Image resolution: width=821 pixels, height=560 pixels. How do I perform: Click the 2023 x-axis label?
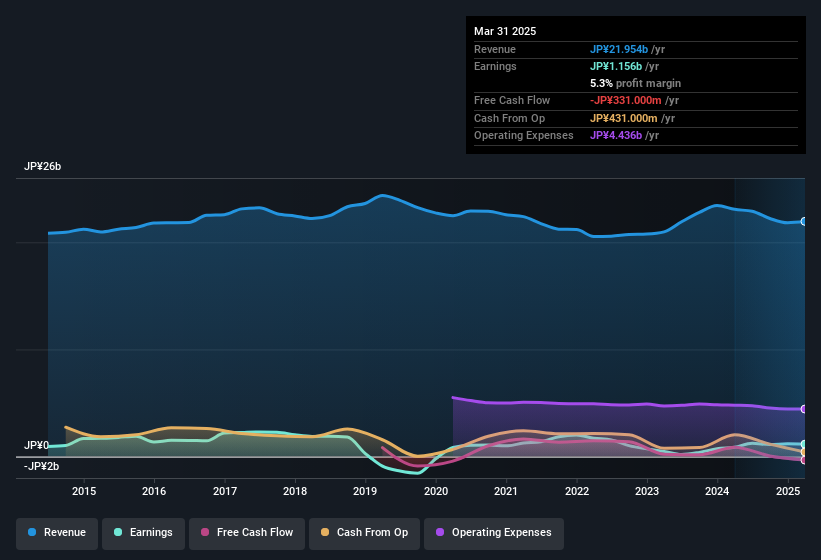click(x=647, y=491)
